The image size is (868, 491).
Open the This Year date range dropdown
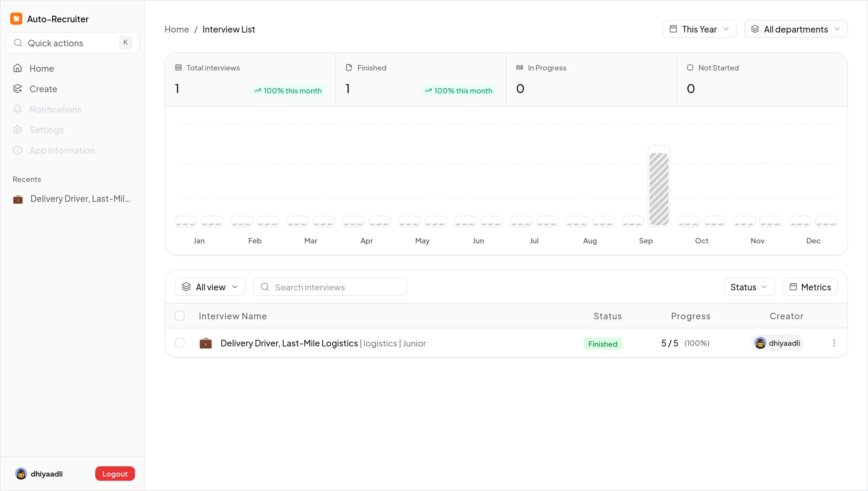(x=699, y=29)
